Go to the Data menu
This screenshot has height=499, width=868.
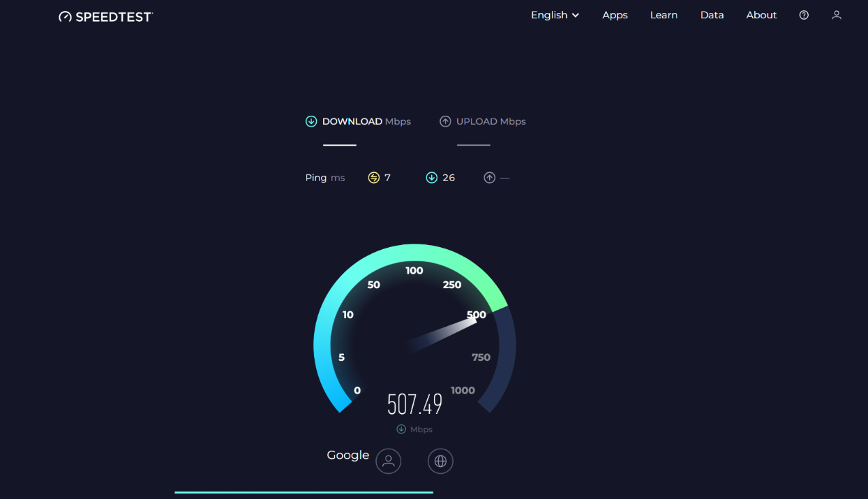(x=712, y=15)
